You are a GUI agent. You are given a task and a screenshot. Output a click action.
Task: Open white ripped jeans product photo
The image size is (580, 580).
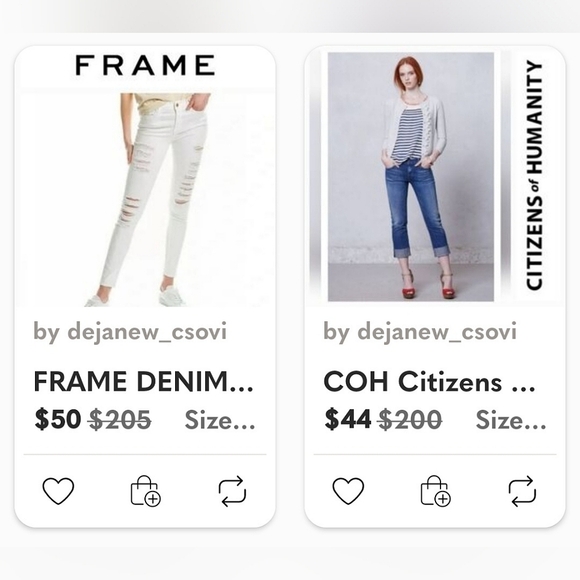[x=146, y=200]
